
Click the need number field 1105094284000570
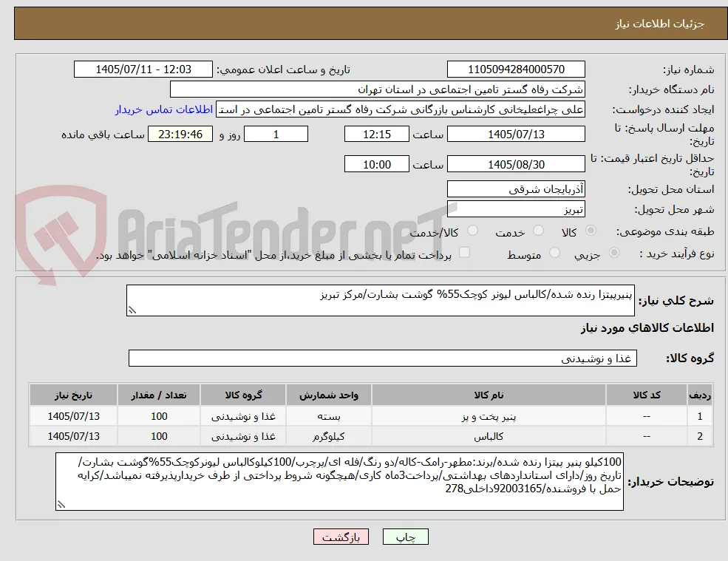click(516, 69)
